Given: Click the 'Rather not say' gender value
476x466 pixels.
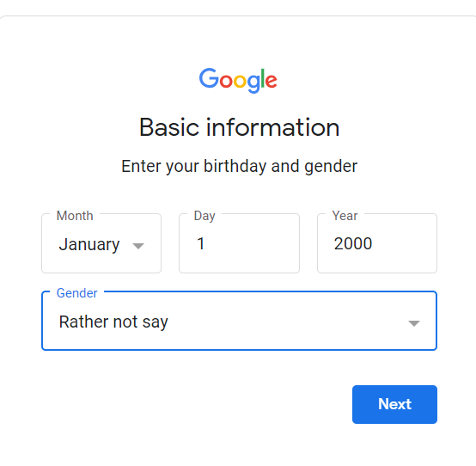Looking at the screenshot, I should tap(113, 322).
